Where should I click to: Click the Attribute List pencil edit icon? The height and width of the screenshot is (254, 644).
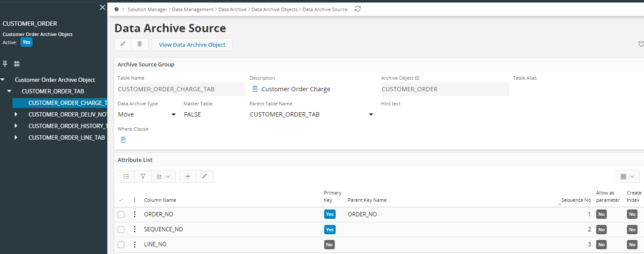tap(204, 176)
